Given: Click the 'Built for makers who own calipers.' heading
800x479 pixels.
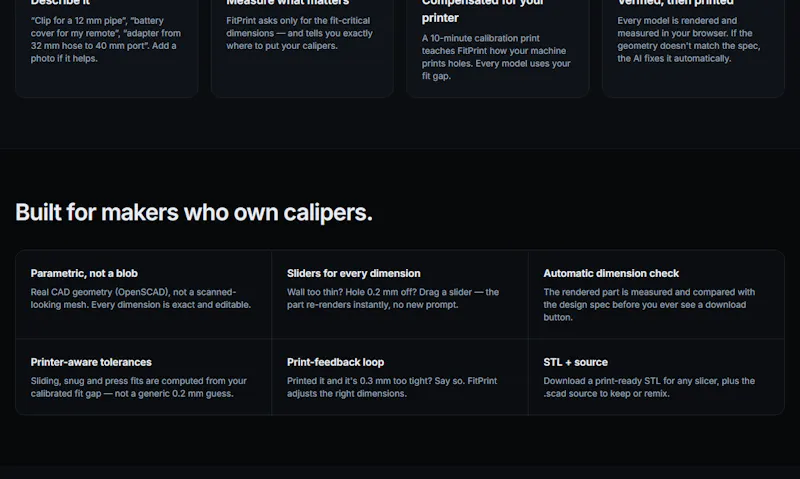Looking at the screenshot, I should click(x=194, y=212).
